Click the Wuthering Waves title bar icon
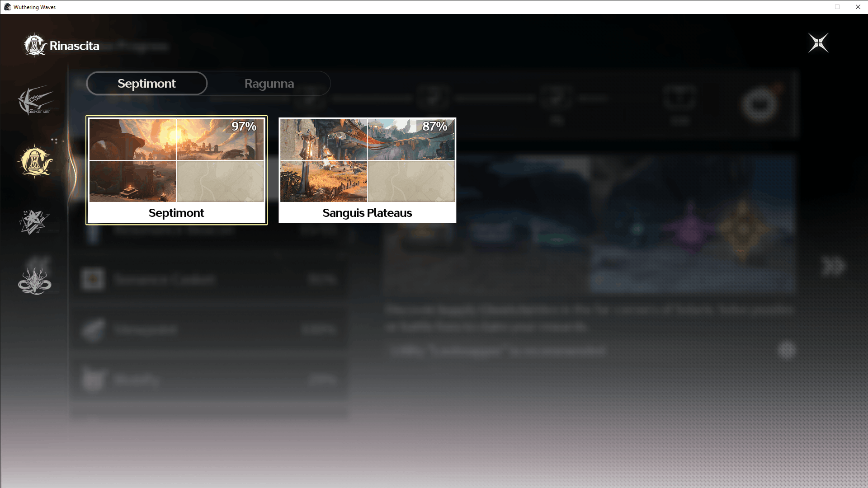The width and height of the screenshot is (868, 488). coord(7,7)
